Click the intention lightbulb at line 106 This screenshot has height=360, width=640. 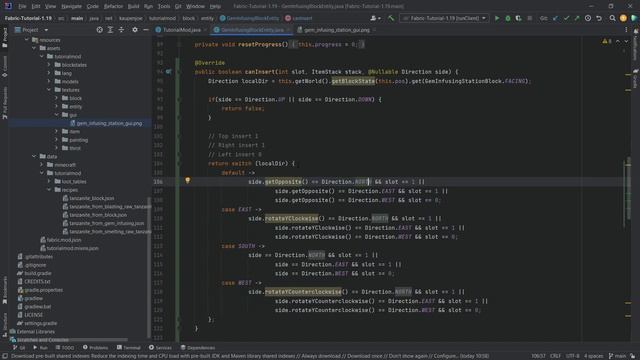pos(187,180)
